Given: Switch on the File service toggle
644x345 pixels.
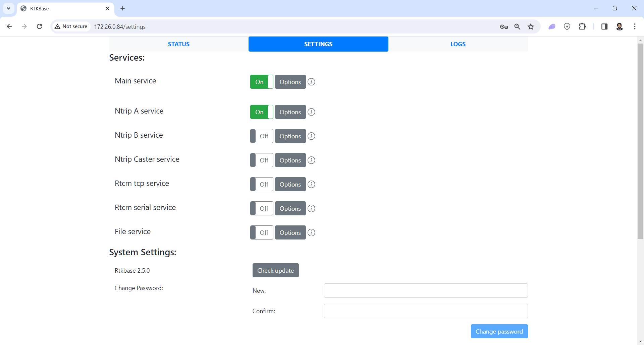Looking at the screenshot, I should (x=262, y=232).
